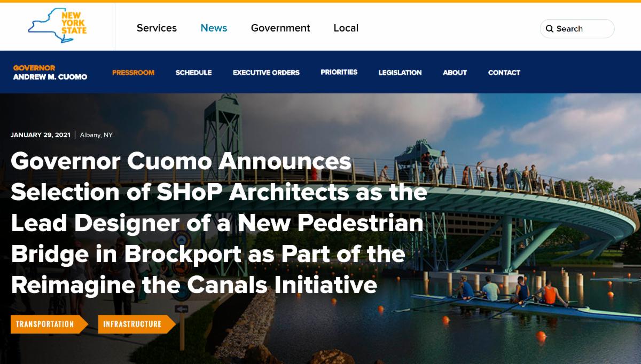Click the search magnifier icon
This screenshot has width=641, height=364.
pos(550,29)
